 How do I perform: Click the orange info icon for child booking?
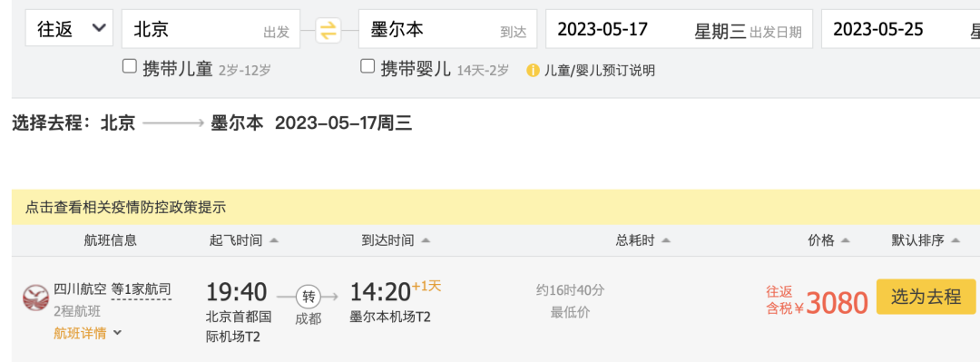tap(533, 70)
